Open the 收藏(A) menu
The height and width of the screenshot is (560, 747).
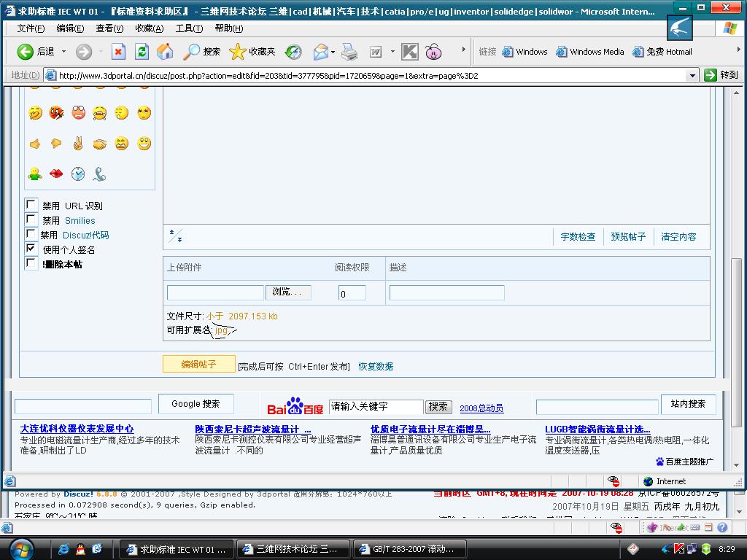coord(149,28)
